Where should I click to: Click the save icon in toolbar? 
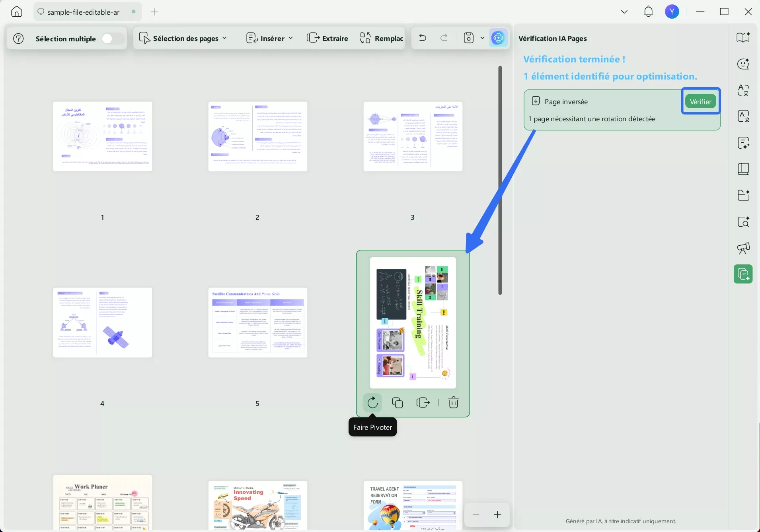(x=469, y=38)
